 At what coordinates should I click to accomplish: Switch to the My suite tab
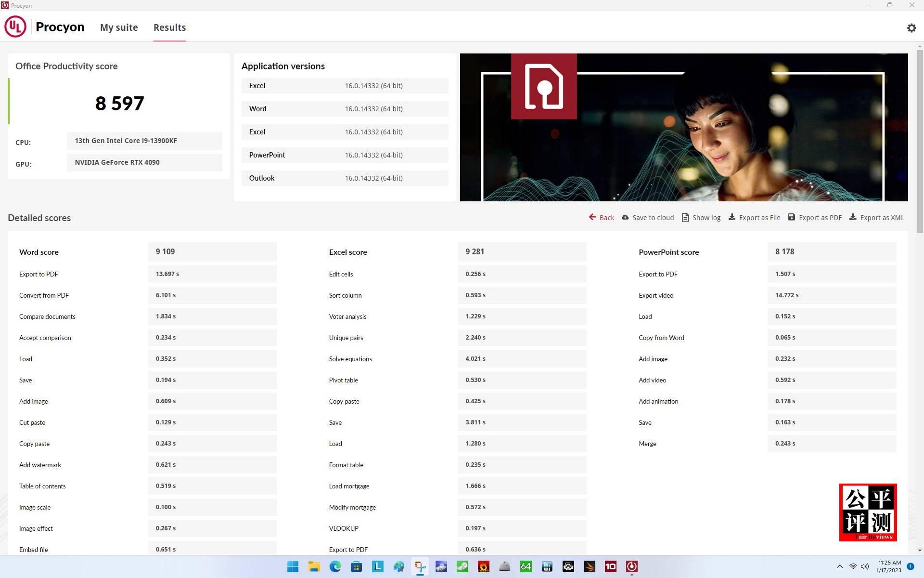click(119, 27)
